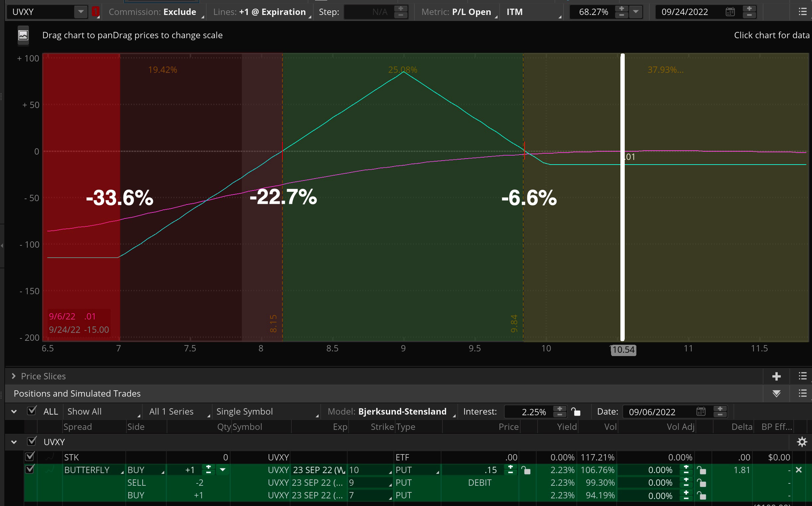Click the chart image icon near drag hint
This screenshot has width=812, height=506.
(x=23, y=35)
